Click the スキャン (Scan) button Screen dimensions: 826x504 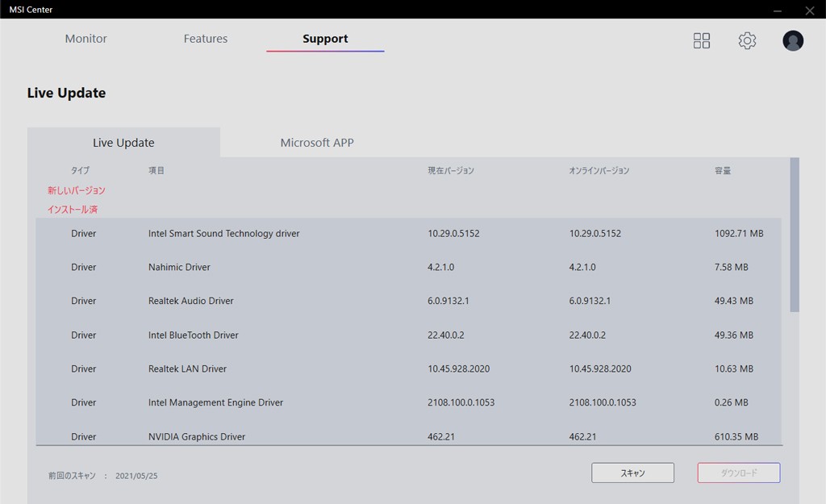click(x=632, y=473)
